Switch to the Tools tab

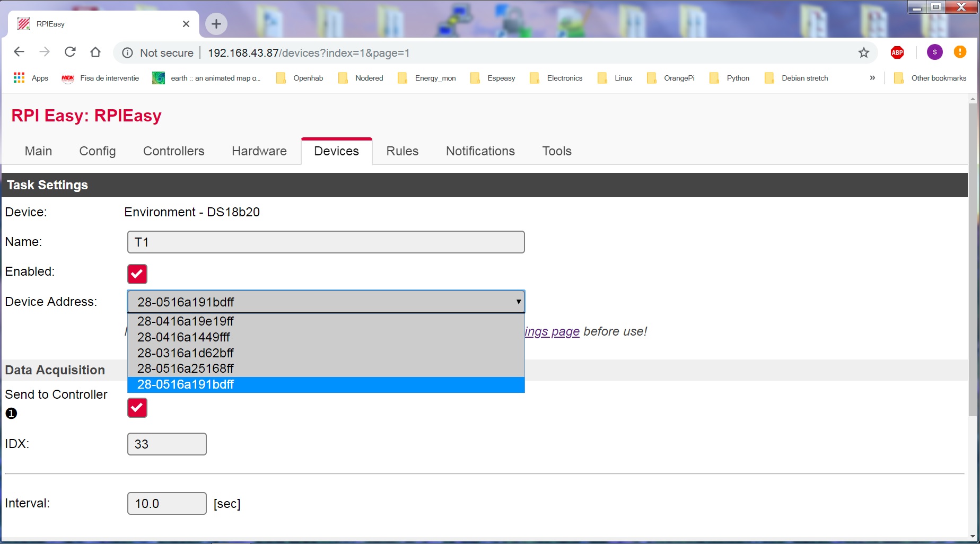(557, 151)
